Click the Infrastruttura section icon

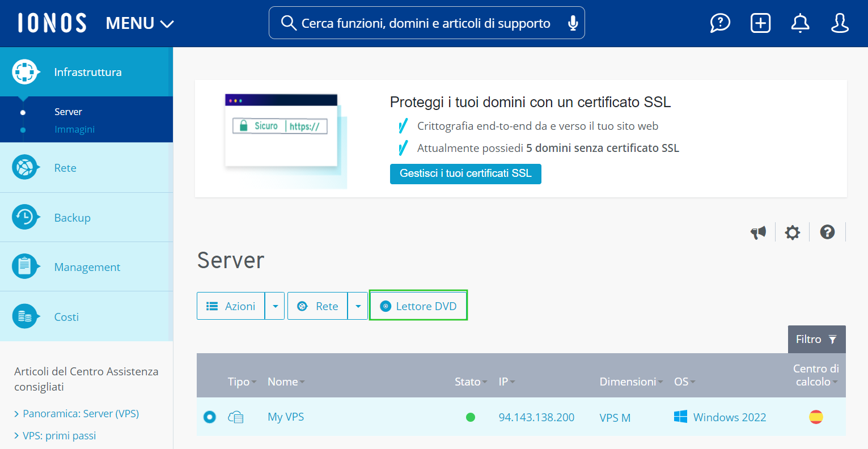(25, 72)
